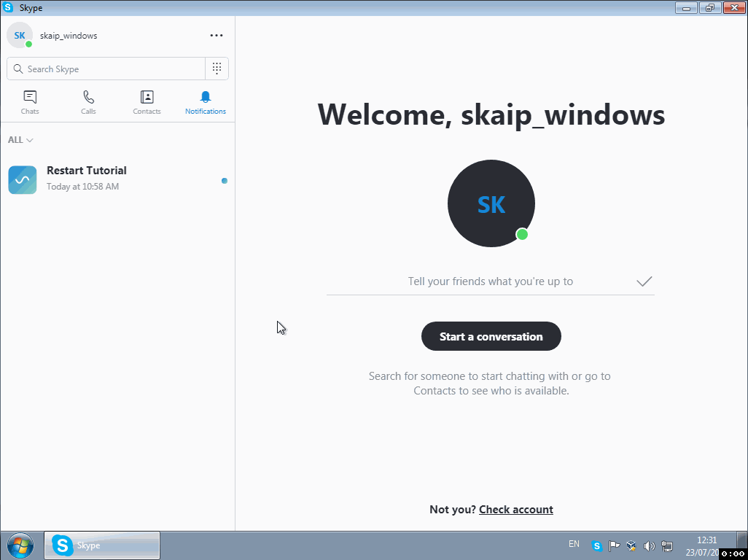Click the VirtualBox cube tray icon
Image resolution: width=748 pixels, height=560 pixels.
pyautogui.click(x=631, y=545)
